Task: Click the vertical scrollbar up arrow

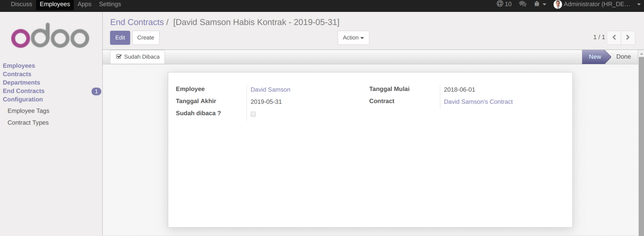Action: [641, 54]
